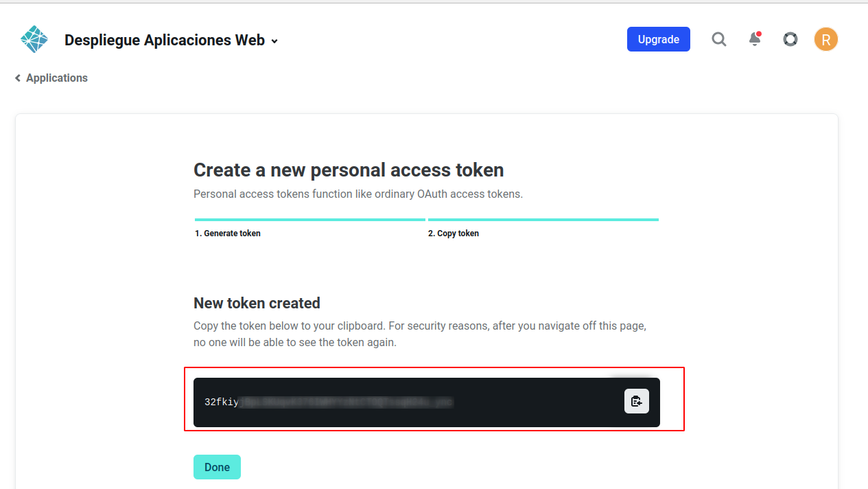Click the OAuth access tokens description text
The image size is (868, 489).
357,194
